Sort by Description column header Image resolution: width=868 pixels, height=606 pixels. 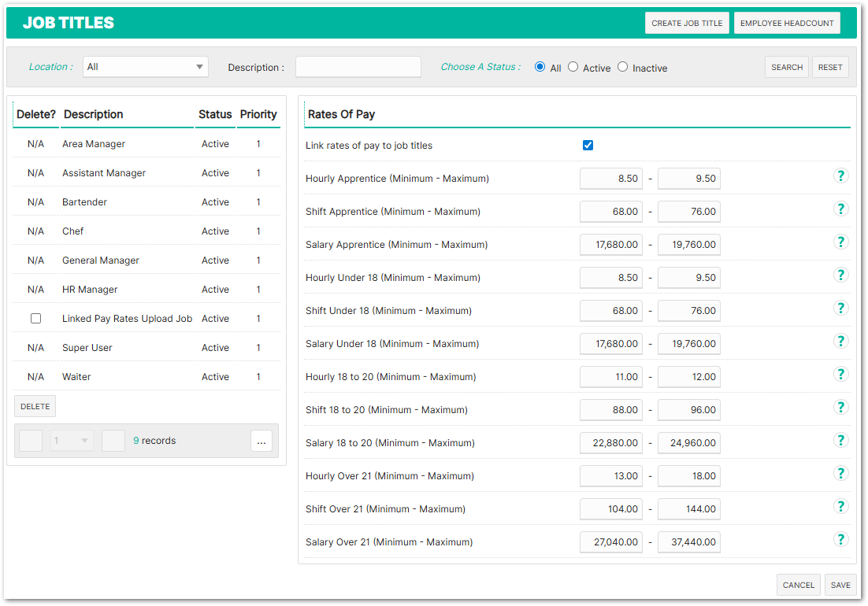(94, 114)
